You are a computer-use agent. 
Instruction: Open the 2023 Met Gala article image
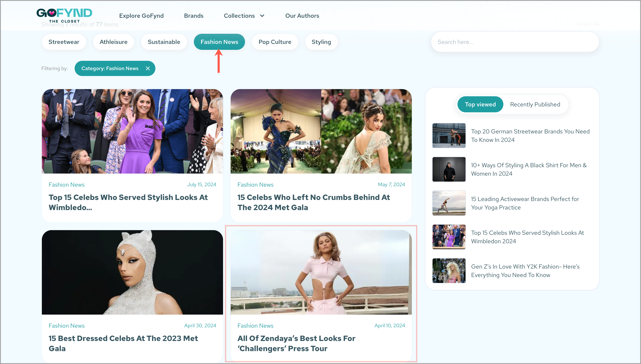point(132,272)
